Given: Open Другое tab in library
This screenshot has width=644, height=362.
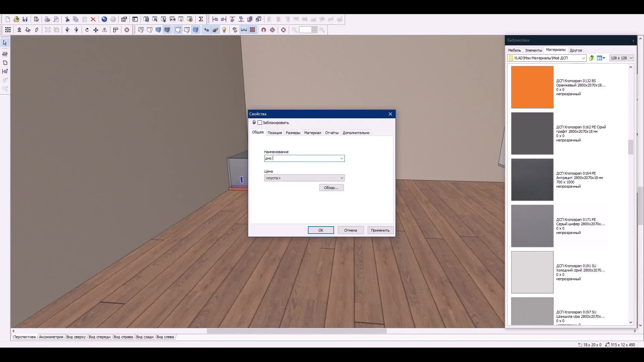Looking at the screenshot, I should (x=576, y=50).
